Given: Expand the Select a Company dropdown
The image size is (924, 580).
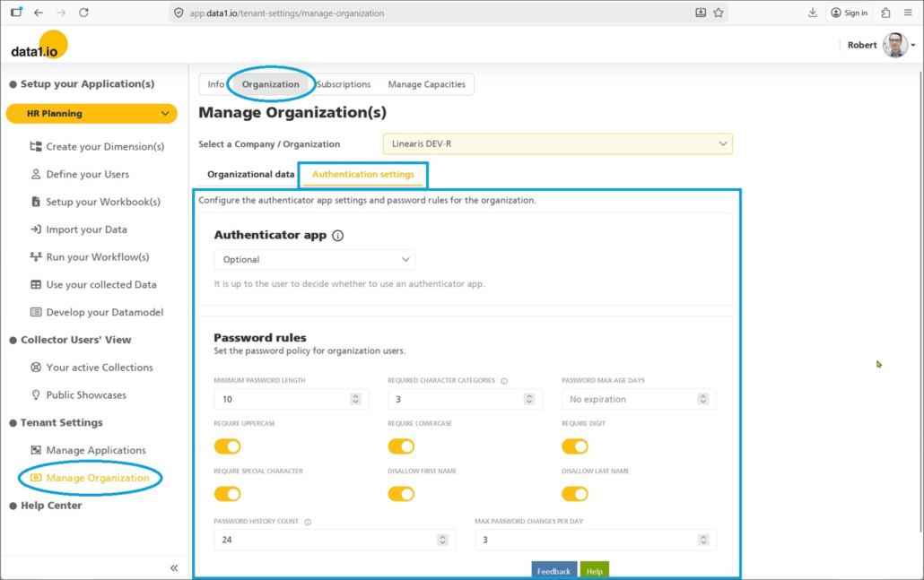Looking at the screenshot, I should (x=557, y=143).
